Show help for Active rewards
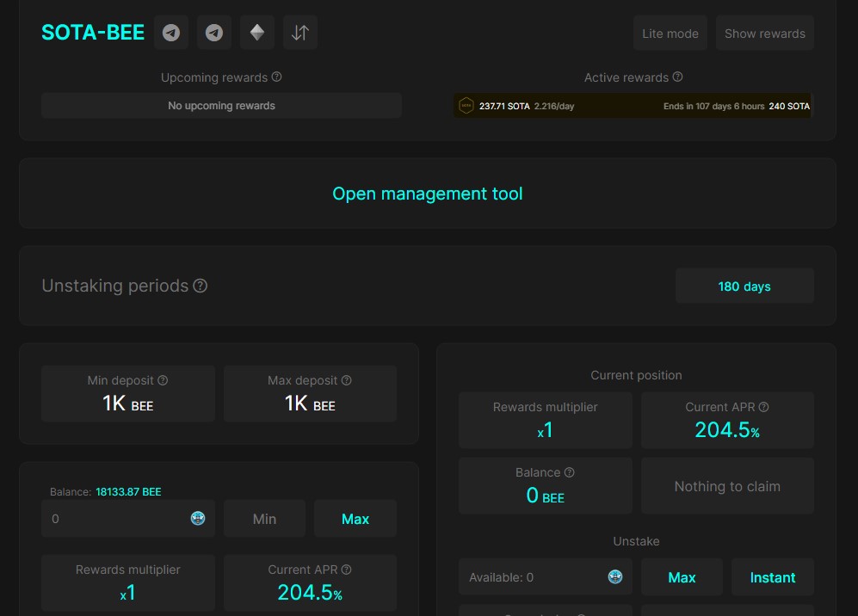 coord(677,77)
